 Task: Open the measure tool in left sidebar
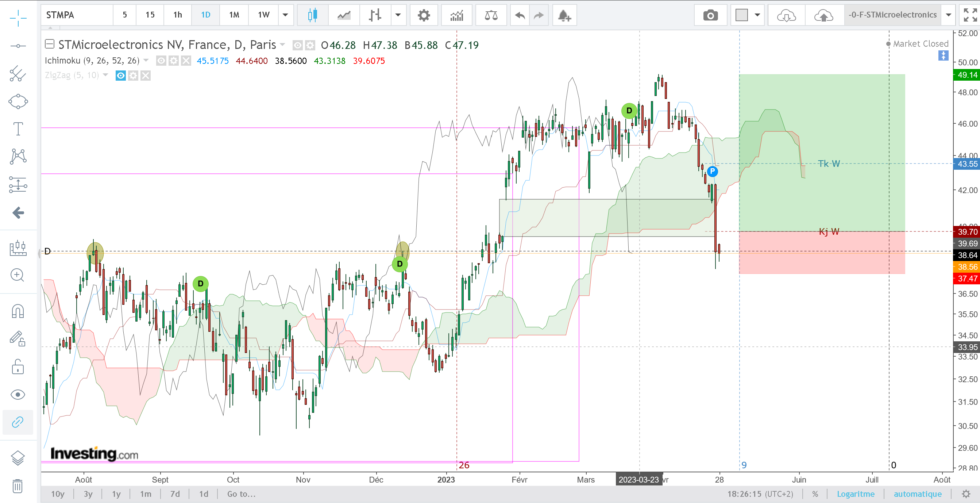[x=18, y=248]
